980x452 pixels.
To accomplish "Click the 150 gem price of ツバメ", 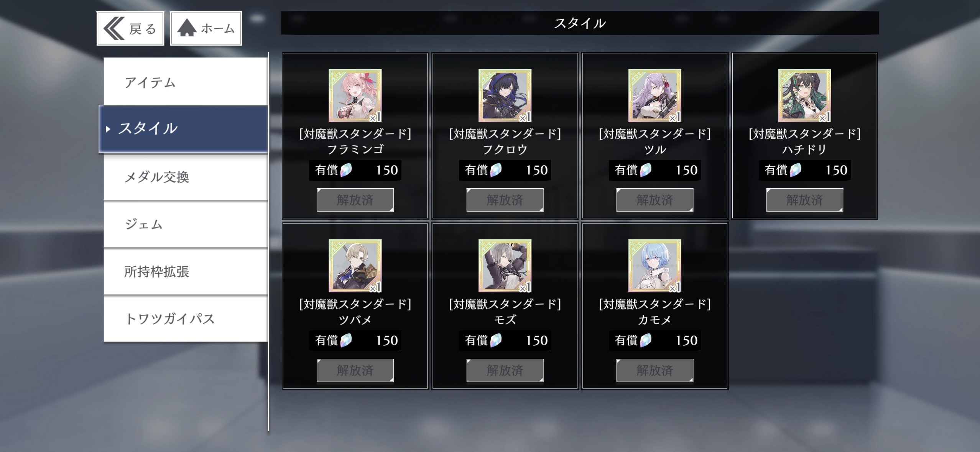I will pyautogui.click(x=387, y=340).
